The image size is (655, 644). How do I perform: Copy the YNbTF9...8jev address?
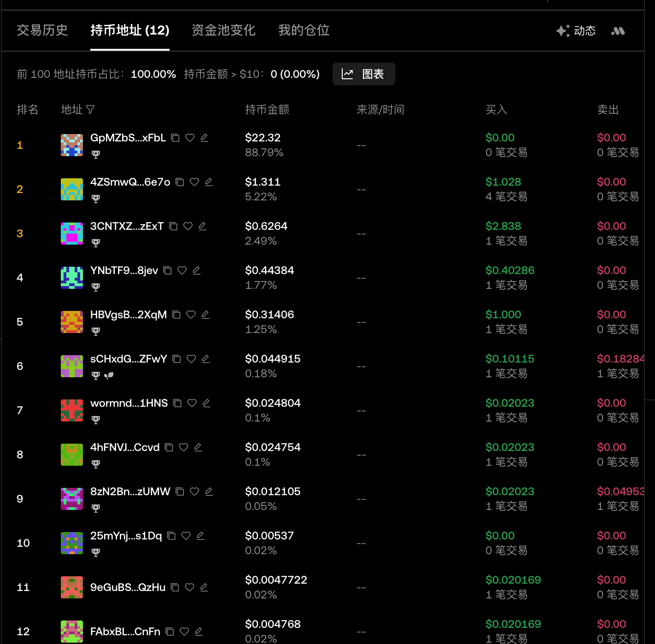coord(168,270)
